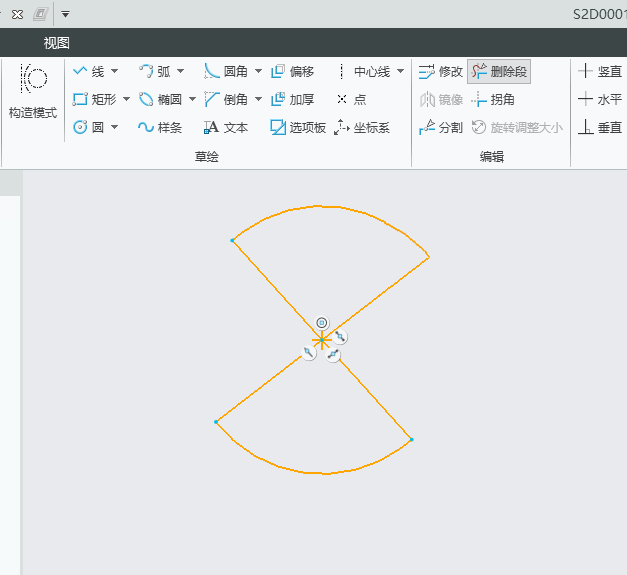
Task: Select the 弧 arc tool
Action: click(154, 72)
